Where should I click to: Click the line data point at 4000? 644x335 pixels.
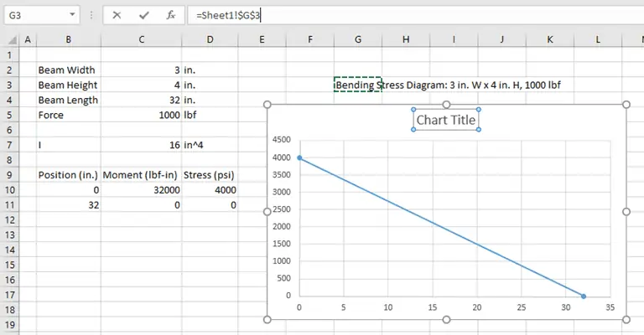click(x=300, y=157)
